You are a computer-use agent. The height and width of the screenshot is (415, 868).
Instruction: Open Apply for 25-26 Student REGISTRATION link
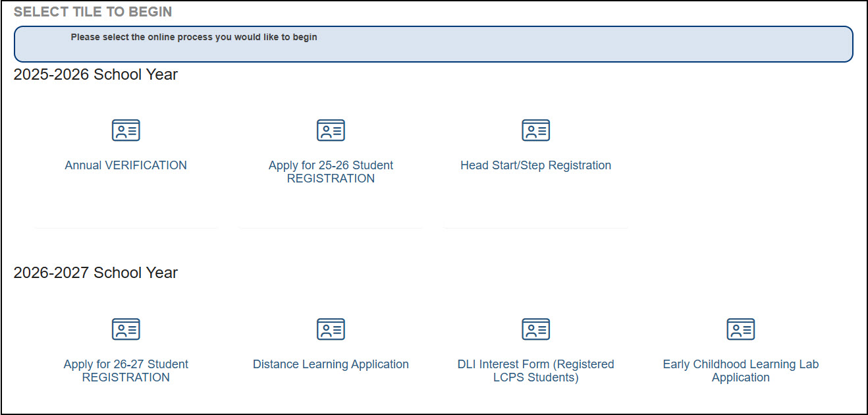tap(331, 172)
